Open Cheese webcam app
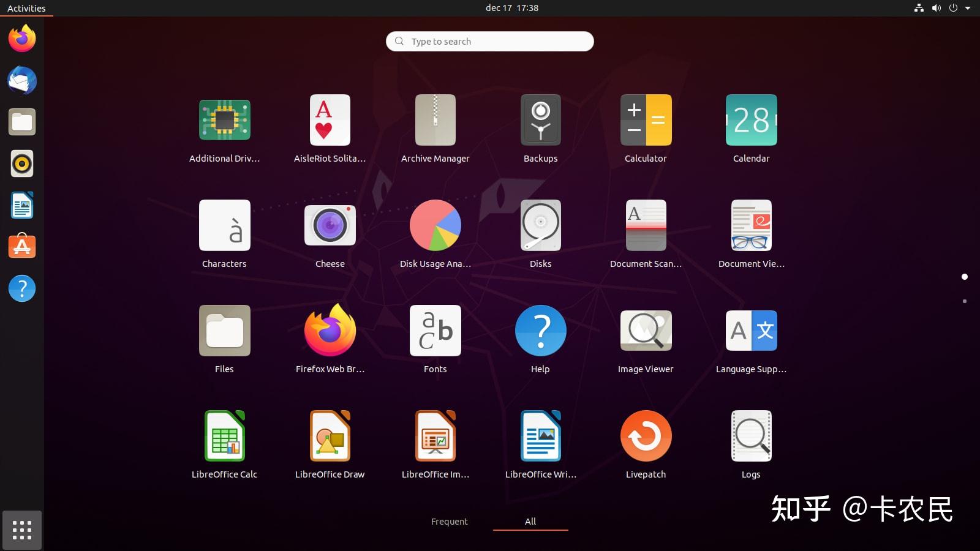Viewport: 980px width, 551px height. [330, 225]
